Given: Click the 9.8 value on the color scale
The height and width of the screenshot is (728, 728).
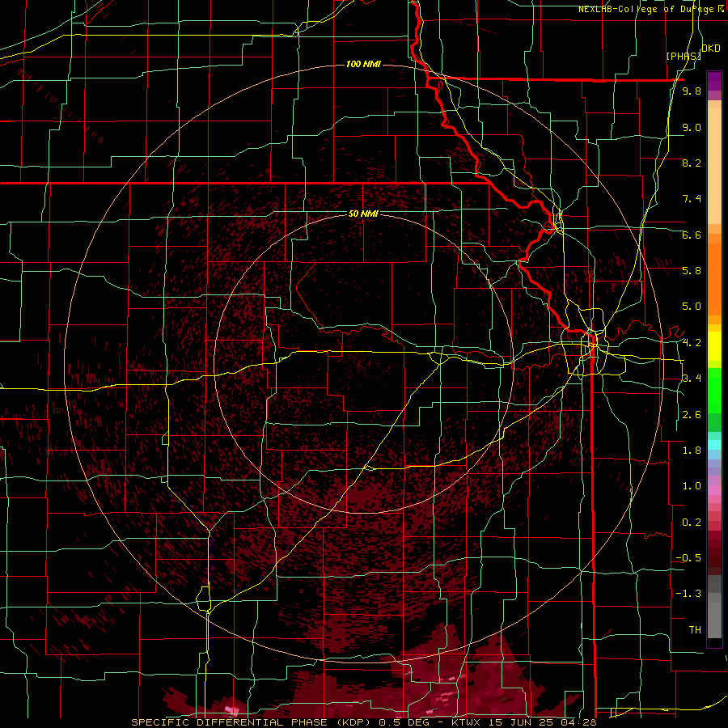Looking at the screenshot, I should (x=692, y=91).
